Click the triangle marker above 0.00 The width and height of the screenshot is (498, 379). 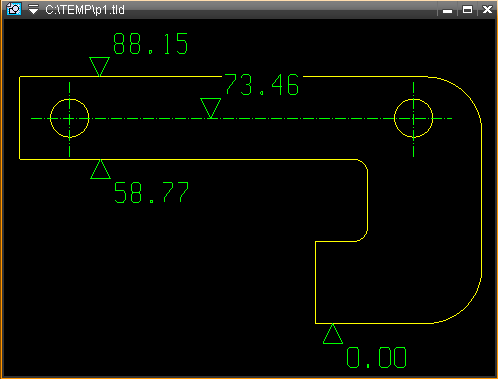(x=333, y=334)
